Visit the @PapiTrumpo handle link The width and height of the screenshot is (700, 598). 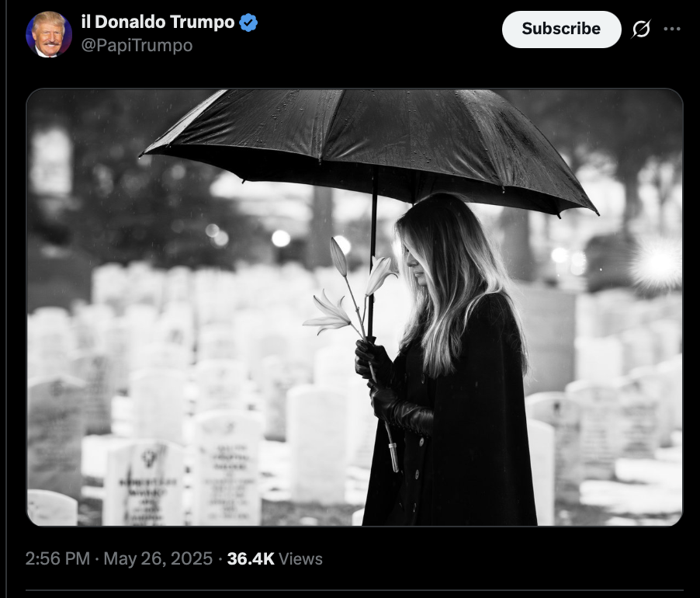click(x=137, y=45)
